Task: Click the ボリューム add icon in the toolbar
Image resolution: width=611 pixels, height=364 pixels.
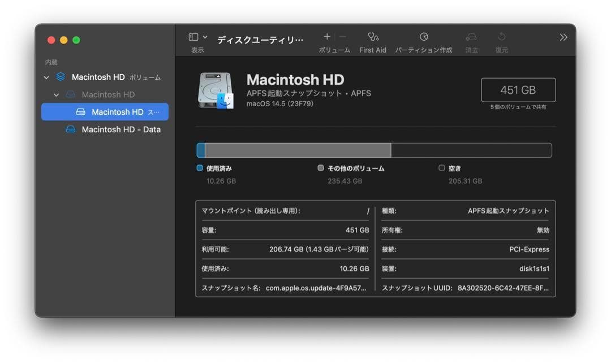Action: (327, 36)
